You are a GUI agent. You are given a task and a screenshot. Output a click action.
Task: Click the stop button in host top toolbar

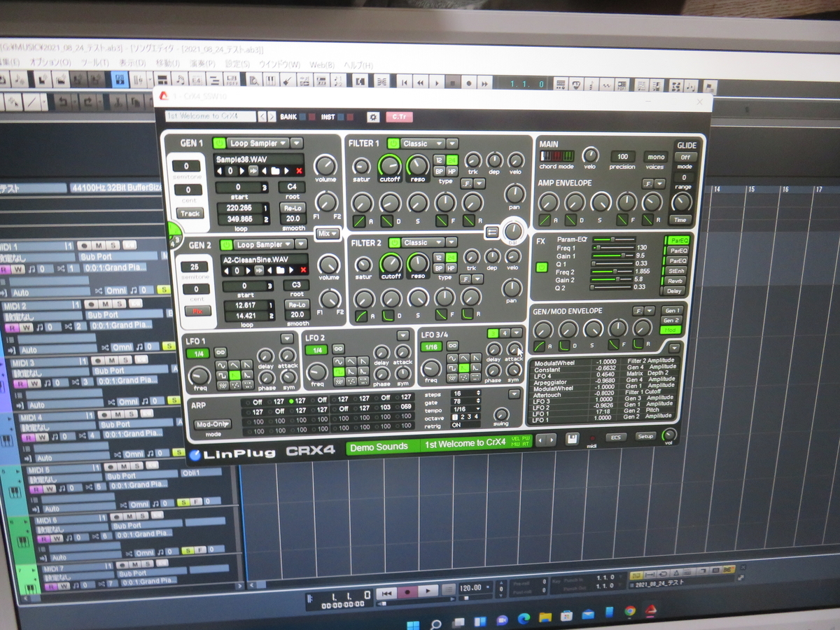click(453, 83)
